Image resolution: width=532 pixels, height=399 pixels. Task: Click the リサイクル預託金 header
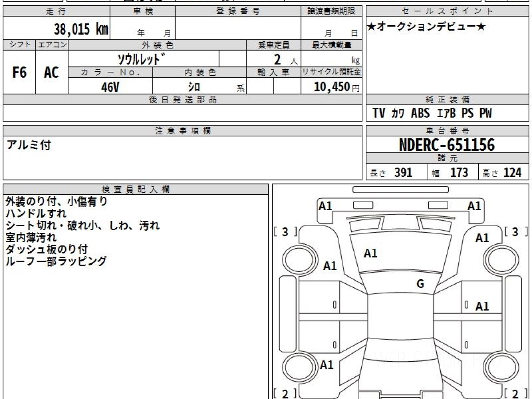[332, 72]
